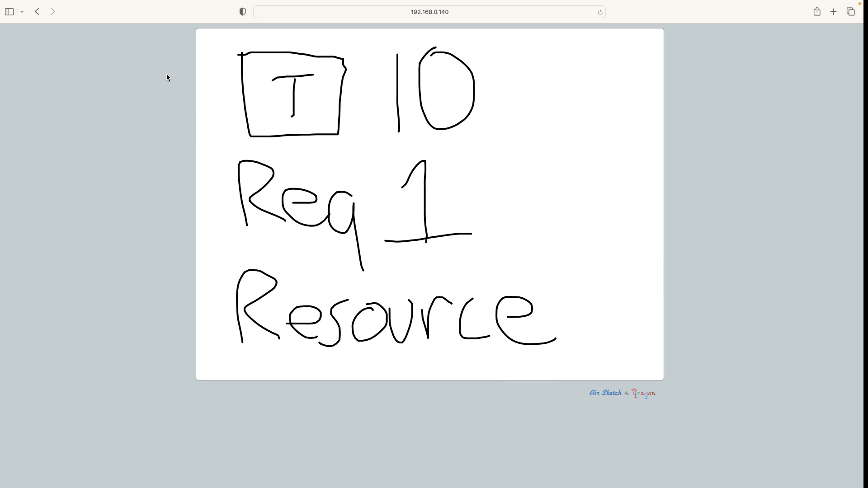This screenshot has width=868, height=488.
Task: Open the sidebar tab group dropdown chevron
Action: point(22,12)
